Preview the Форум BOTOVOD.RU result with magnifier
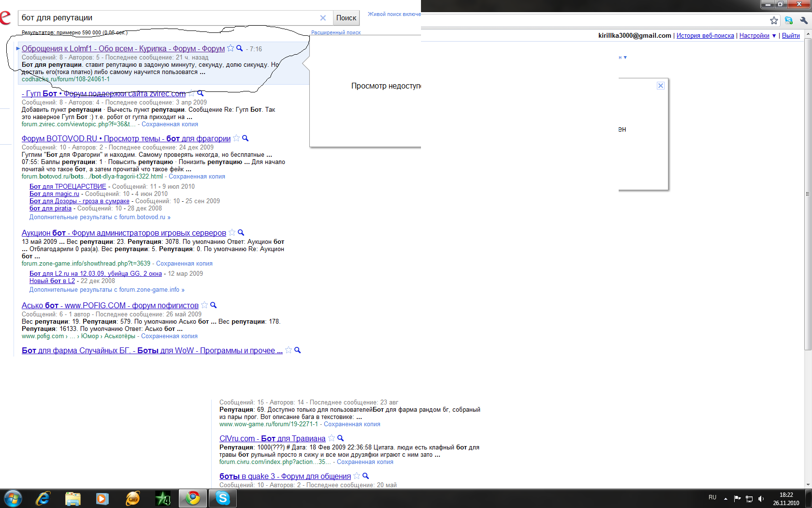The image size is (812, 508). click(x=245, y=138)
